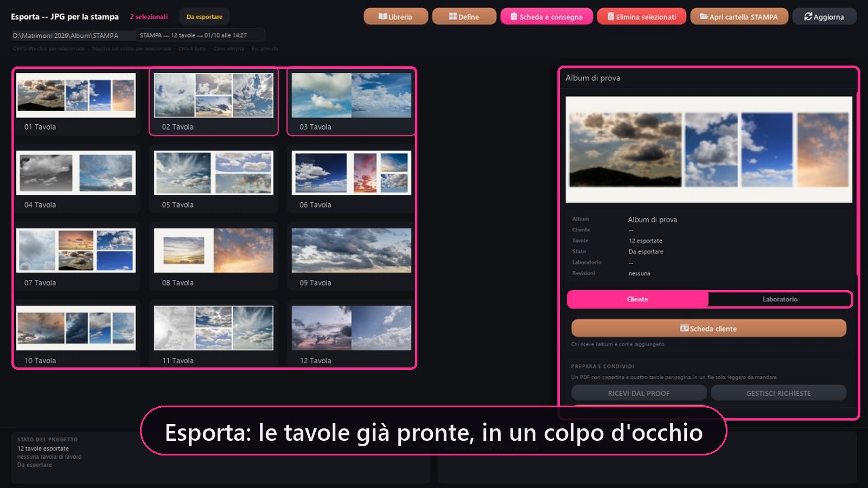Screen dimensions: 868x488
Task: Click the album folder path field
Action: (73, 35)
